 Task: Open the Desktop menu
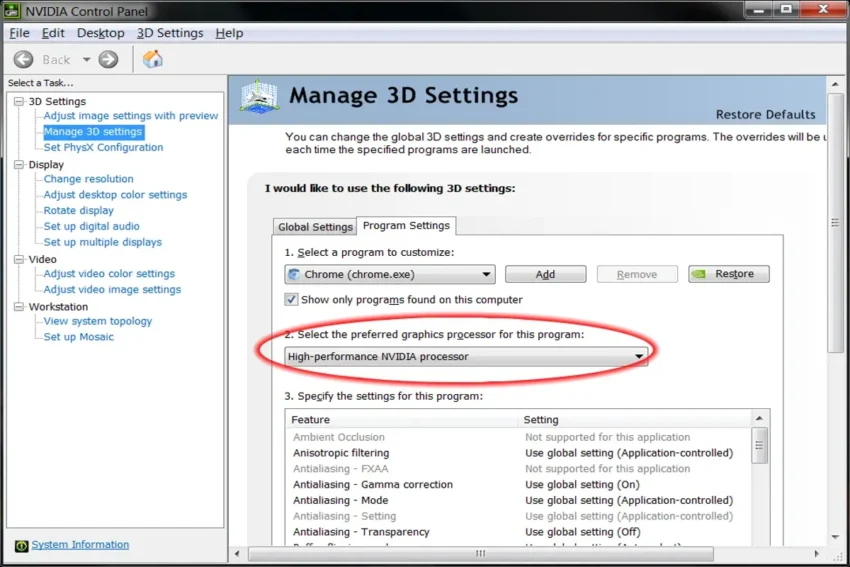(x=100, y=33)
